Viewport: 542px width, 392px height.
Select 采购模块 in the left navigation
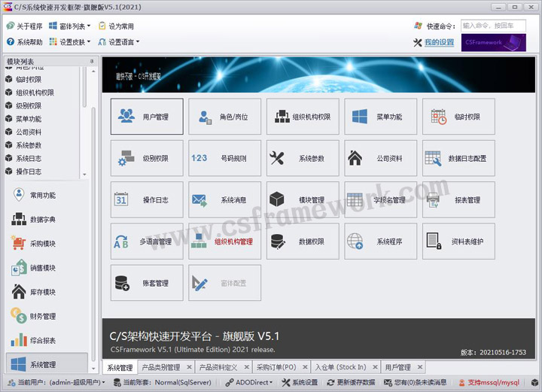[43, 244]
